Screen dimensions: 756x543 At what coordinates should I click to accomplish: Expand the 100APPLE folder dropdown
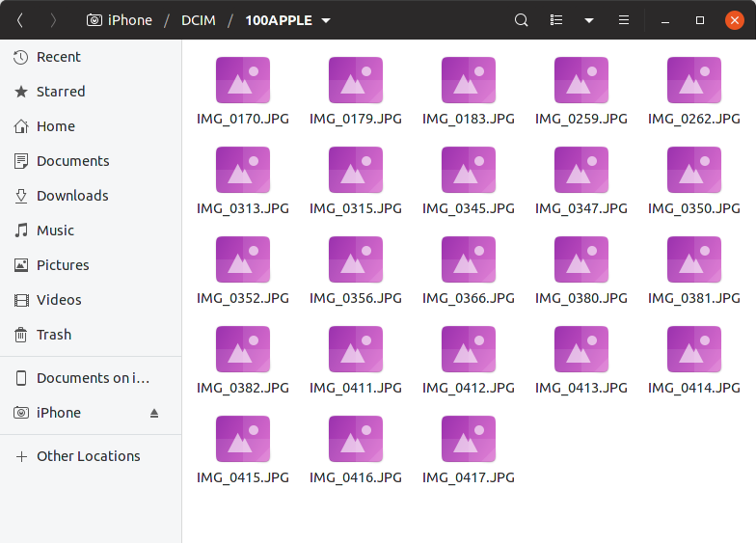click(x=326, y=20)
